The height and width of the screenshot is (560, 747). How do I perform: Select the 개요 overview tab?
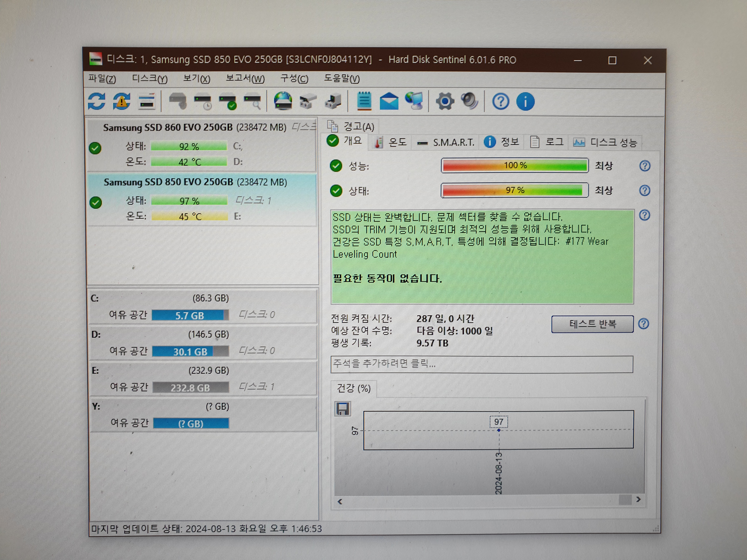(x=345, y=141)
